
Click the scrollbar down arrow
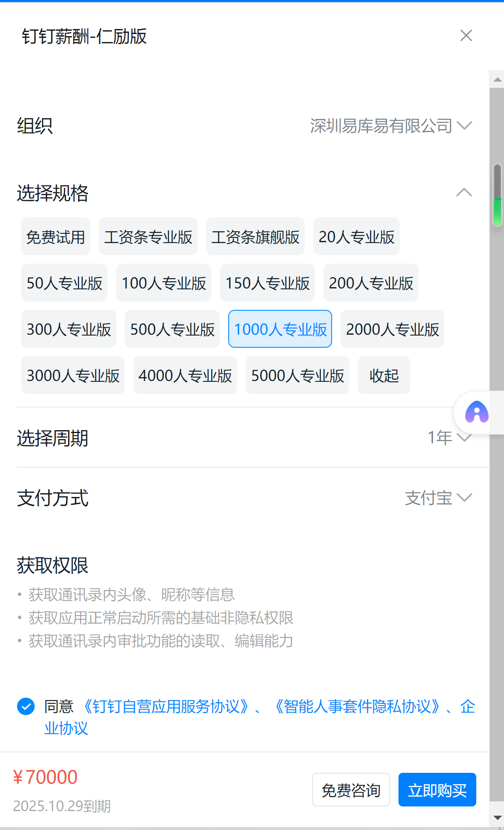tap(497, 818)
